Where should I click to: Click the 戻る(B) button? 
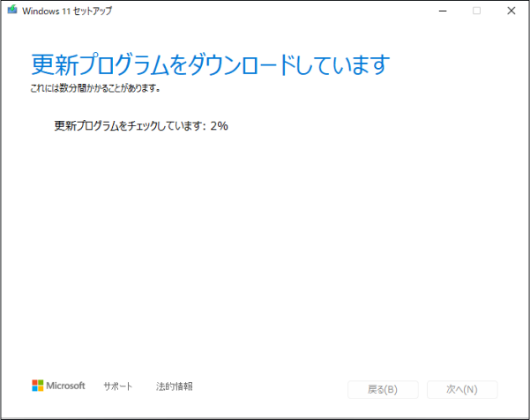pyautogui.click(x=383, y=390)
